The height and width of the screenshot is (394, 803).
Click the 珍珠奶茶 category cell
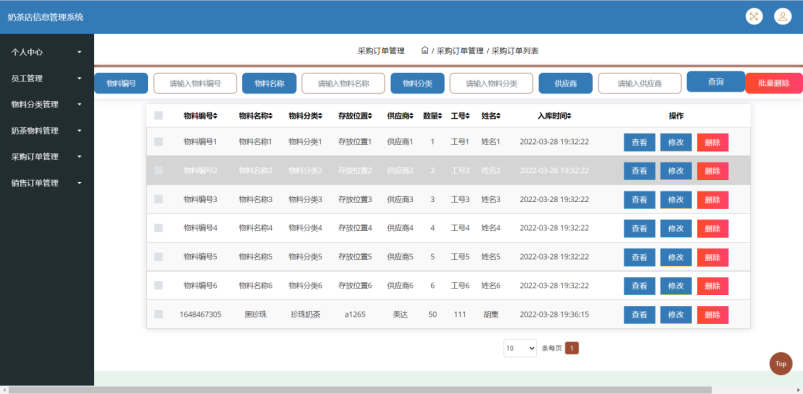click(305, 314)
